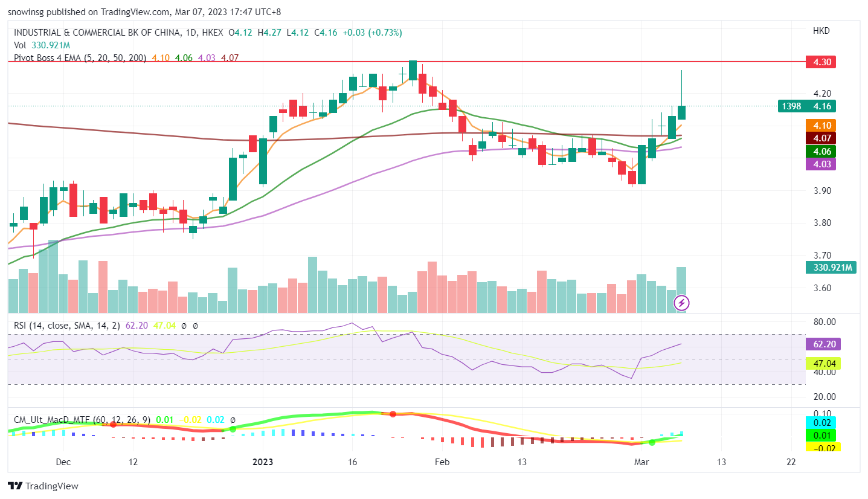
Task: Click the snowinsg published header text
Action: pos(144,11)
